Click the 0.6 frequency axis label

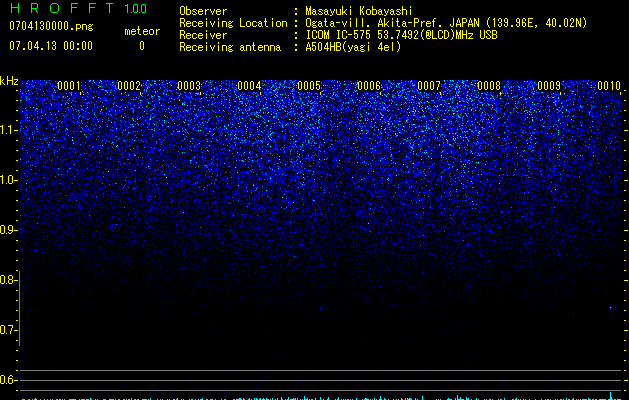(7, 380)
